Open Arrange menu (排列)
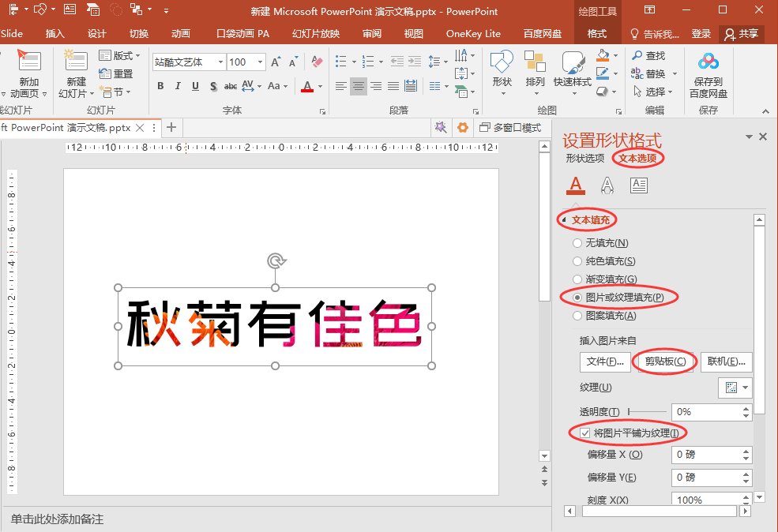This screenshot has width=778, height=532. coord(536,73)
